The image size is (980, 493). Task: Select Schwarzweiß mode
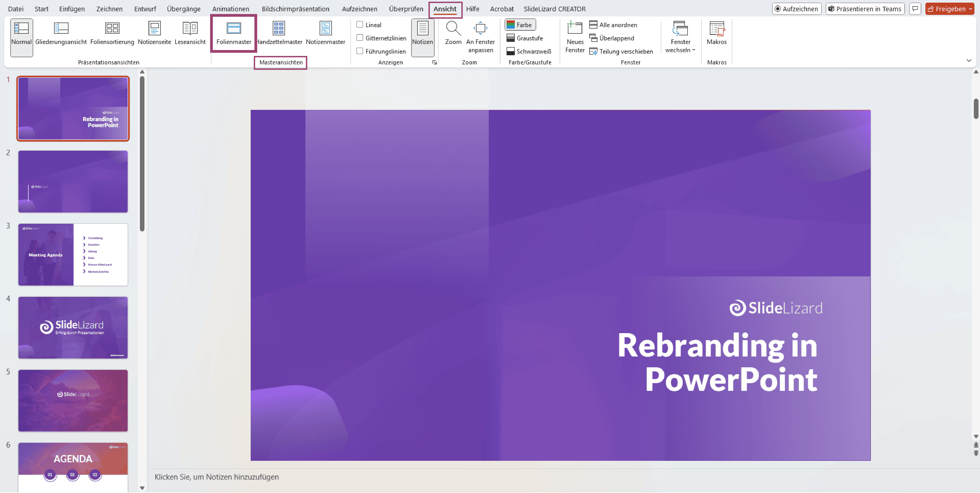[529, 51]
